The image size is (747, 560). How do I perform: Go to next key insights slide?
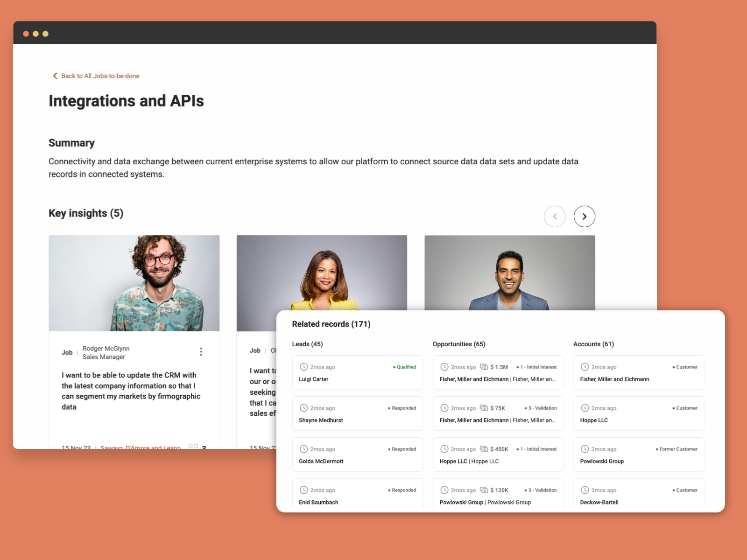pos(584,217)
